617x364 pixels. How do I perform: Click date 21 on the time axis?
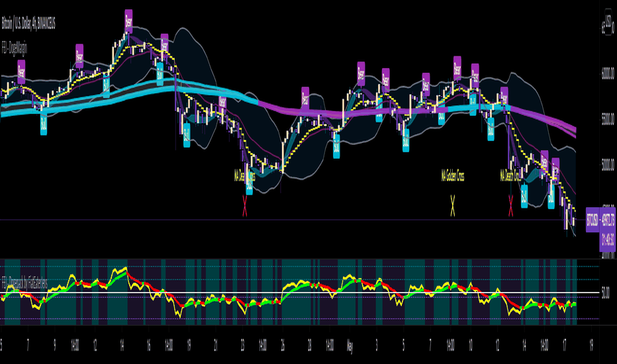pos(216,345)
